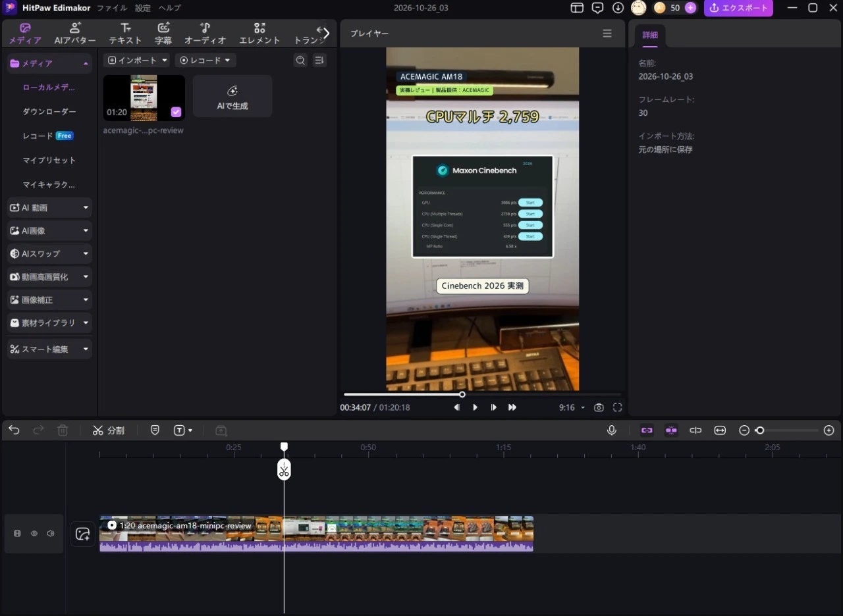Open the ファイル menu
Screen dimensions: 843x616
click(x=112, y=8)
